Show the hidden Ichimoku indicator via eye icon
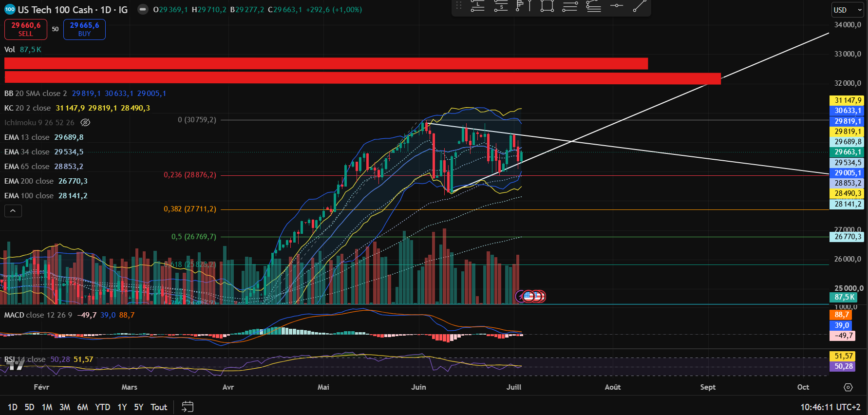868x415 pixels. 85,123
